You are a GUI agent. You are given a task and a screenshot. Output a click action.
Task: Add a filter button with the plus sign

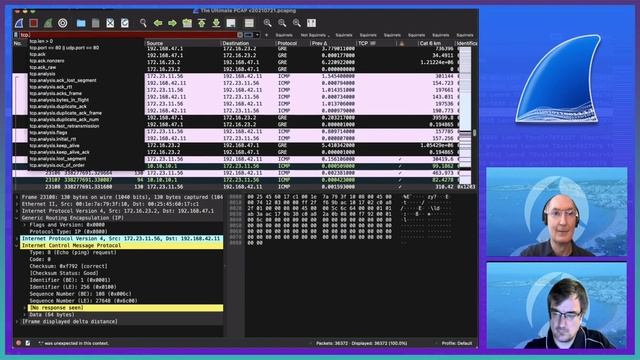pyautogui.click(x=267, y=35)
